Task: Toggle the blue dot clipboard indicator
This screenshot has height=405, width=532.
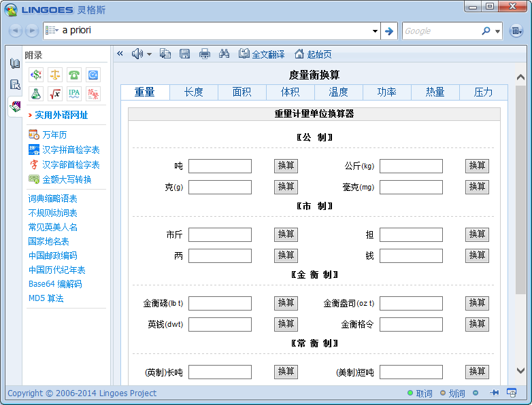Action: point(476,393)
